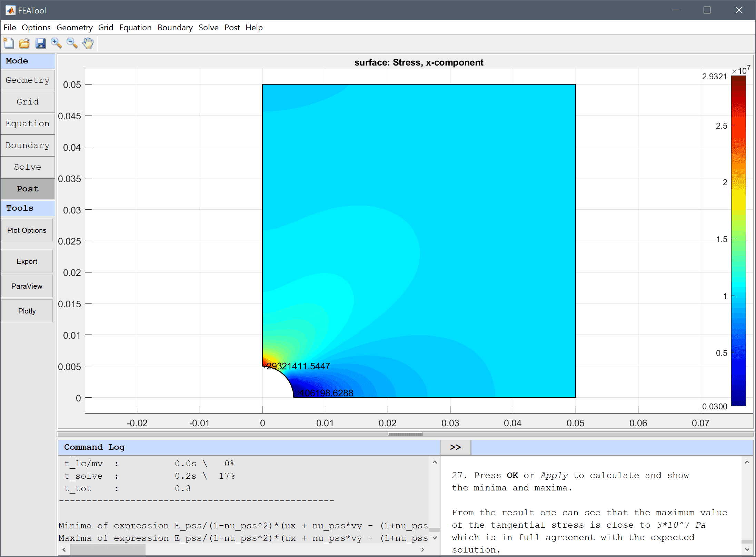Click the >> command prompt button
The height and width of the screenshot is (557, 756).
pyautogui.click(x=456, y=447)
